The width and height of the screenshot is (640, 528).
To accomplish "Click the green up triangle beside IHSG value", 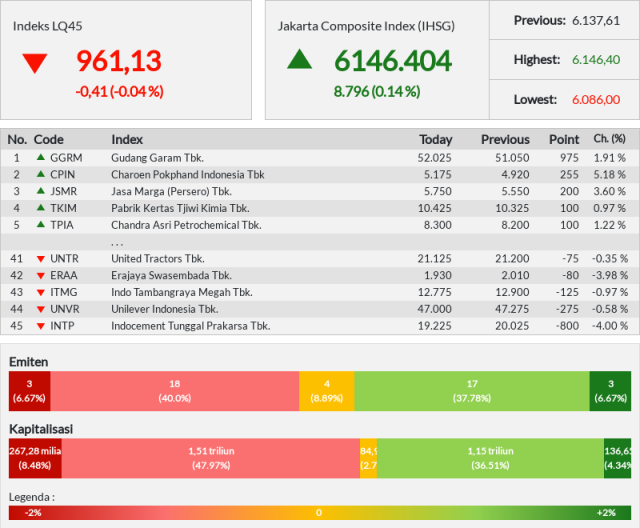I will [x=300, y=59].
